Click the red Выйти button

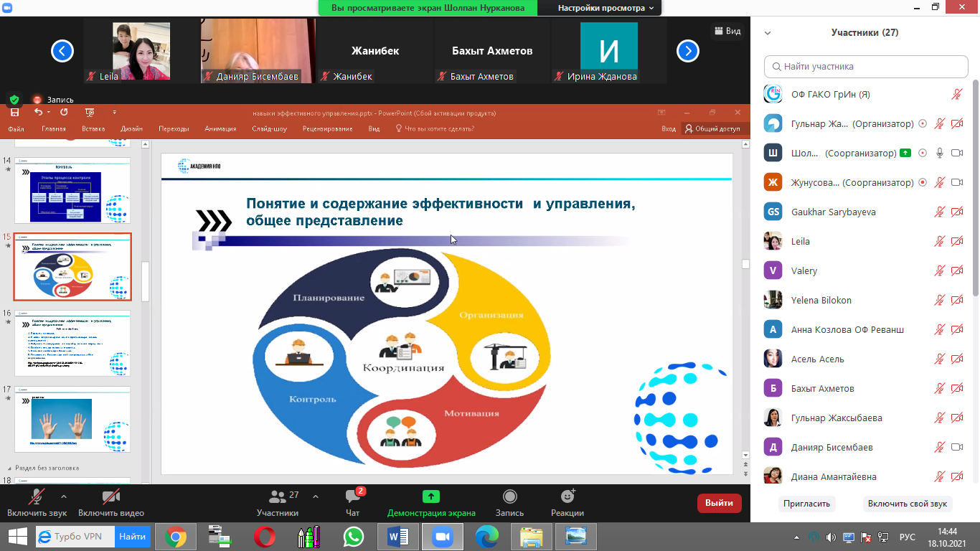click(719, 503)
